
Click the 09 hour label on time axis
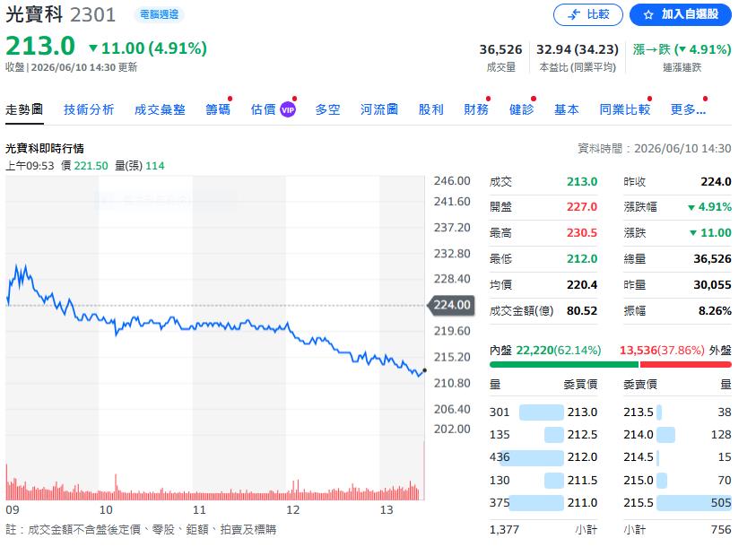(13, 510)
